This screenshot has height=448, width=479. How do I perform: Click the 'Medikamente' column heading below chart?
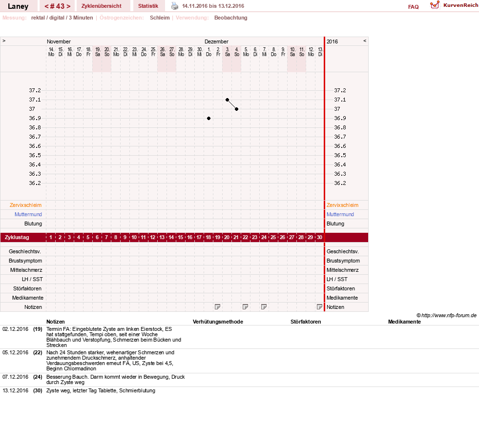click(x=404, y=322)
